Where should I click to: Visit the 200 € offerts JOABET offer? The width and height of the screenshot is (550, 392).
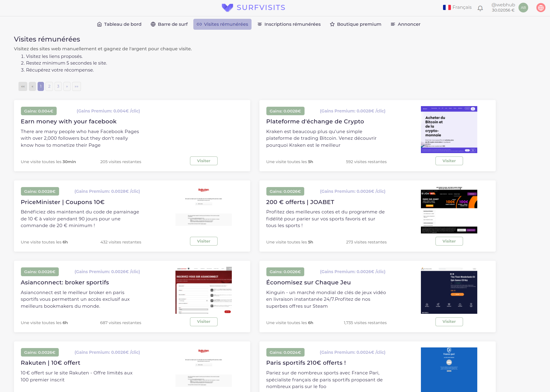pyautogui.click(x=449, y=241)
